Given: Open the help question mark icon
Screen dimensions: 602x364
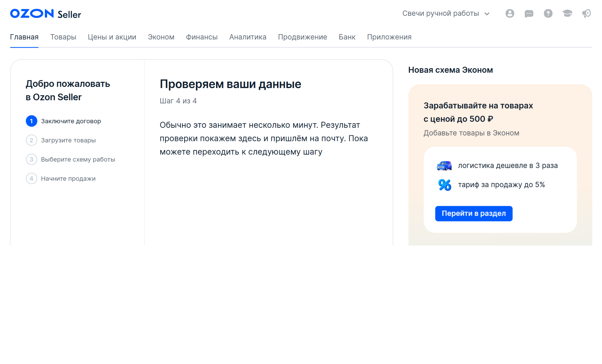Looking at the screenshot, I should (548, 13).
